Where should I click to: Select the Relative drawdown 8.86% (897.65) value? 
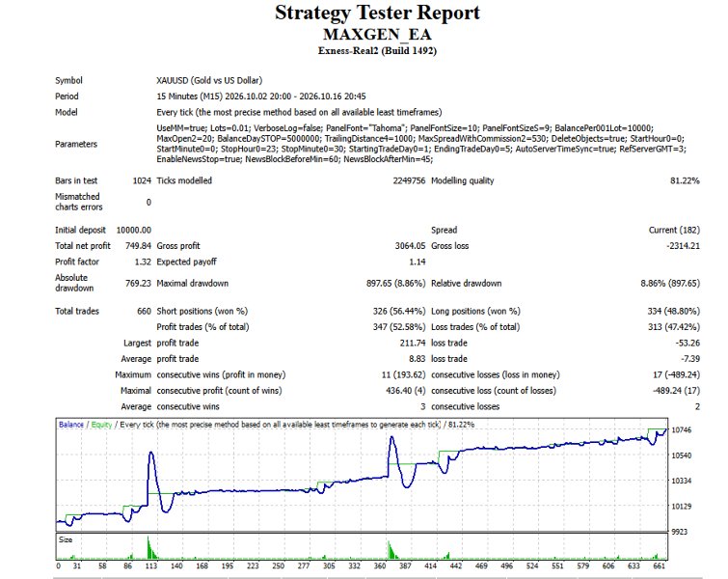click(670, 283)
